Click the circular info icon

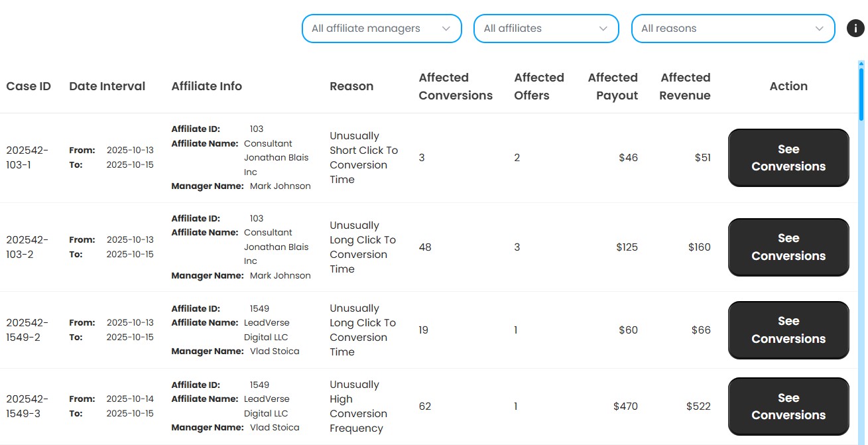(855, 29)
